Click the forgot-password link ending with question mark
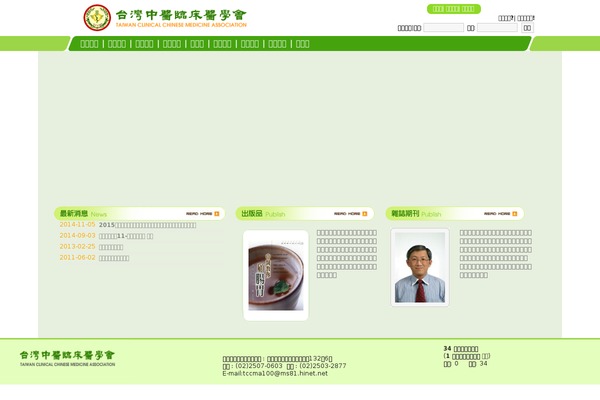Screen dimensions: 600x400 506,18
